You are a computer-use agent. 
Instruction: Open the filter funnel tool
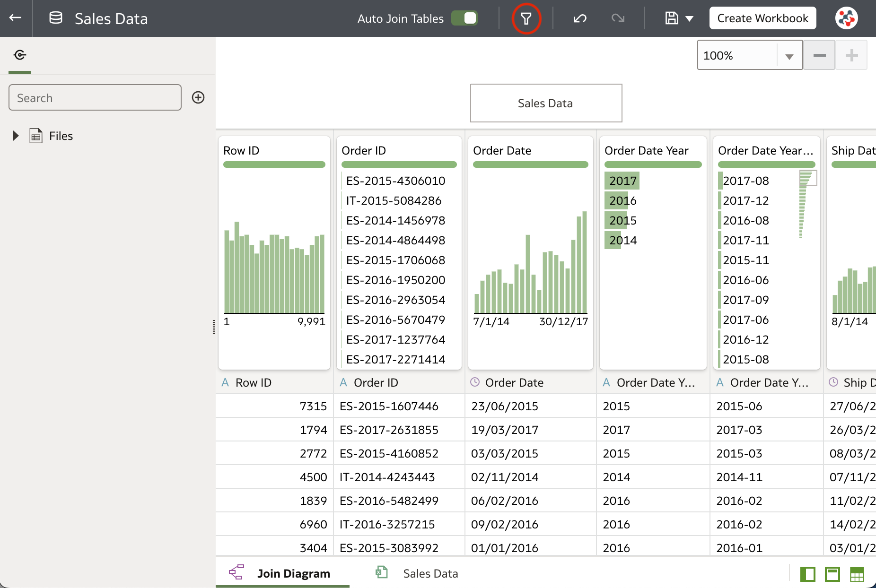pyautogui.click(x=526, y=18)
